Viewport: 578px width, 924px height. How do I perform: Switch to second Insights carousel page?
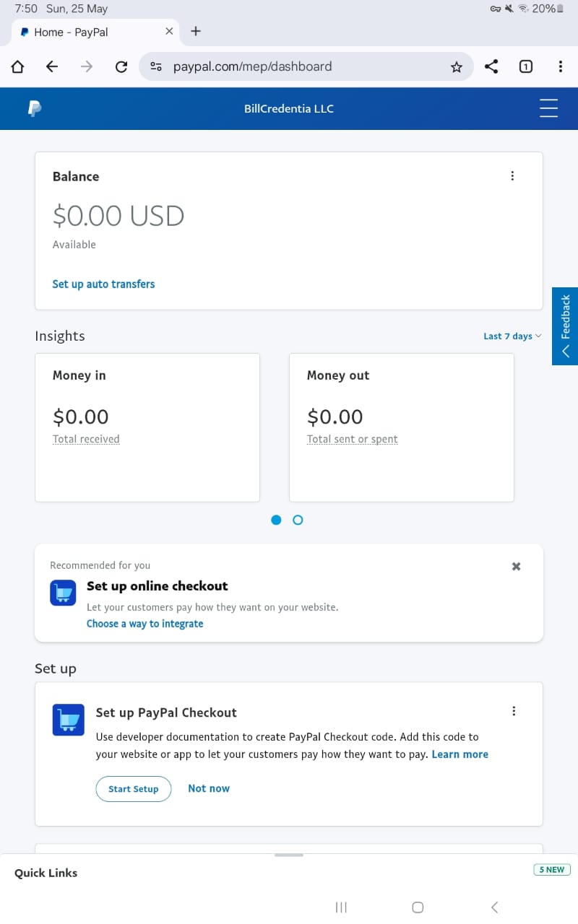(298, 520)
